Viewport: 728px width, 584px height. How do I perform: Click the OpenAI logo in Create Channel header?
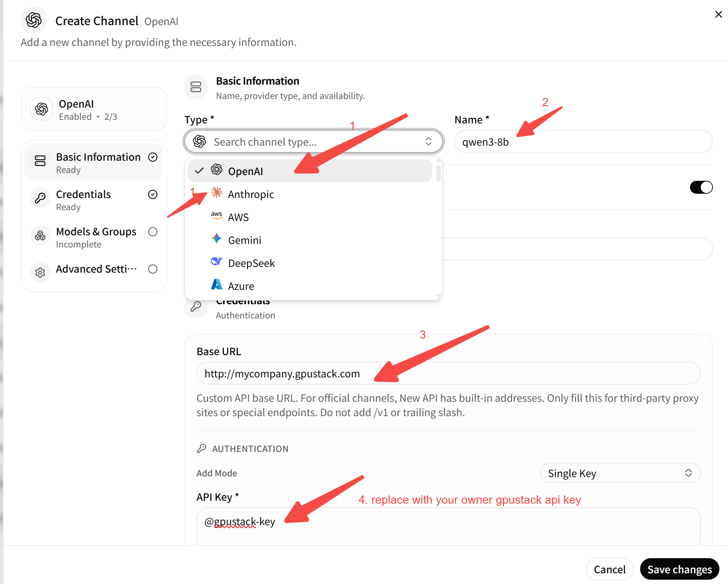pos(34,20)
